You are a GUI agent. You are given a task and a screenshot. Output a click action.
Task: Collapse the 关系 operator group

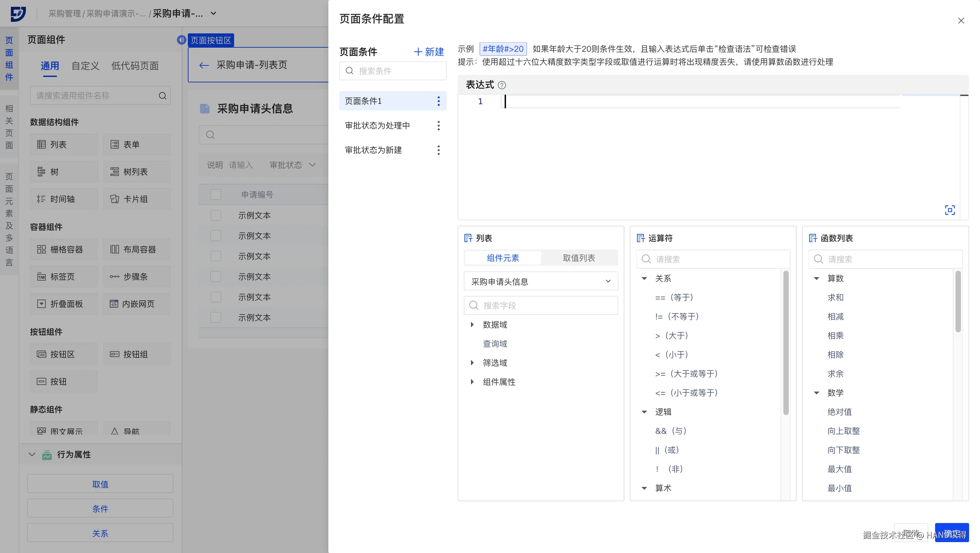tap(644, 278)
